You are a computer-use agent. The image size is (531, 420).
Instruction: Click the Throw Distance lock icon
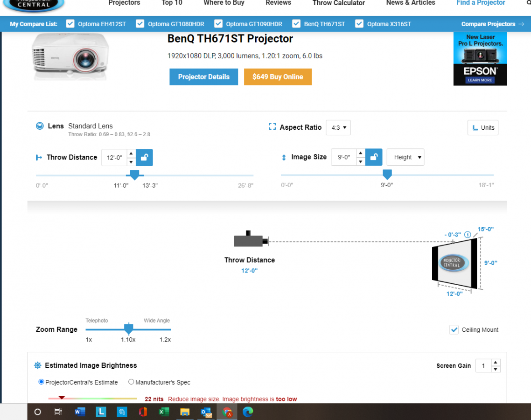tap(144, 158)
